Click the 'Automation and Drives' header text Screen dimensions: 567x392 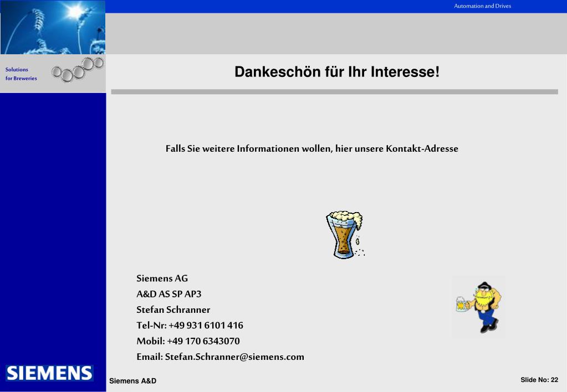482,6
